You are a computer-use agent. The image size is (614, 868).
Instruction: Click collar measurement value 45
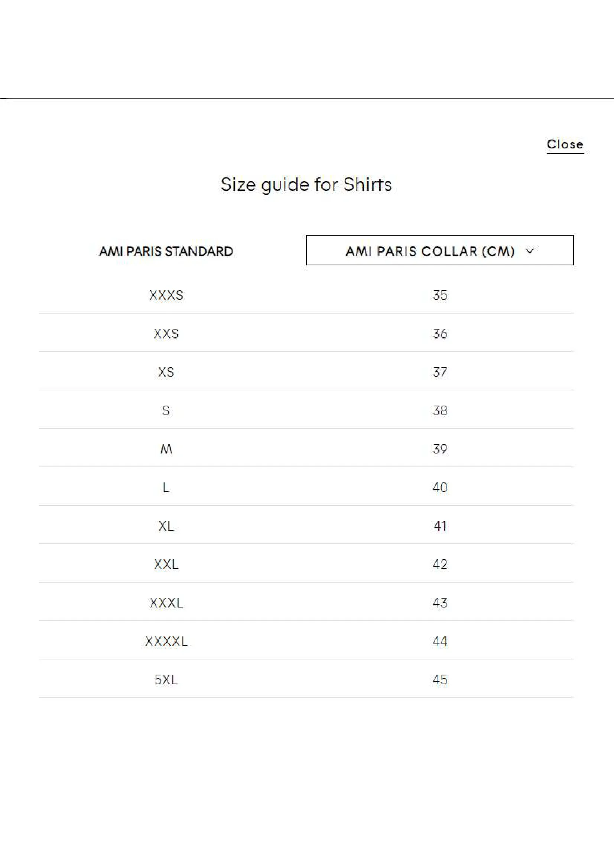coord(439,680)
